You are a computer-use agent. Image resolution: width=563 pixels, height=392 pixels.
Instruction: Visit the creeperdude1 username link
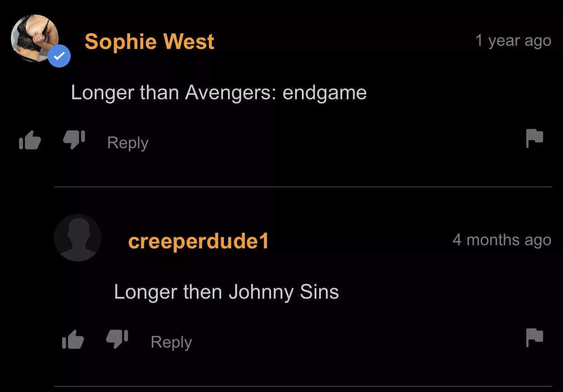[x=199, y=241]
